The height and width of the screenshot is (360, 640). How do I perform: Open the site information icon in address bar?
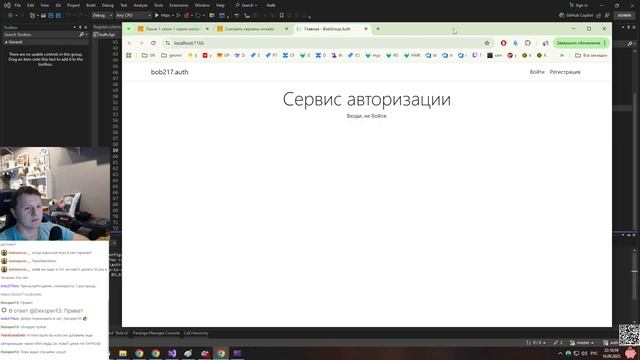(x=168, y=43)
